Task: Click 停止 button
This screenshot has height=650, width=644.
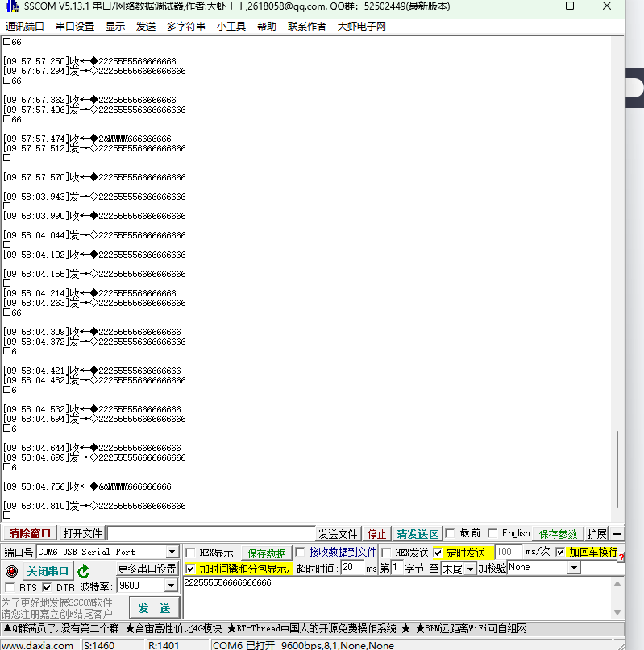Action: click(376, 534)
